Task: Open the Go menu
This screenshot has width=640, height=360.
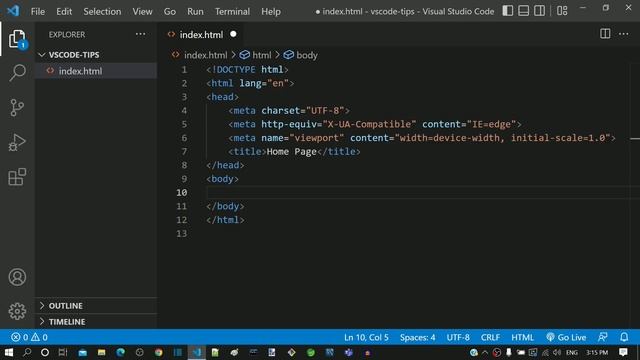Action: 170,11
